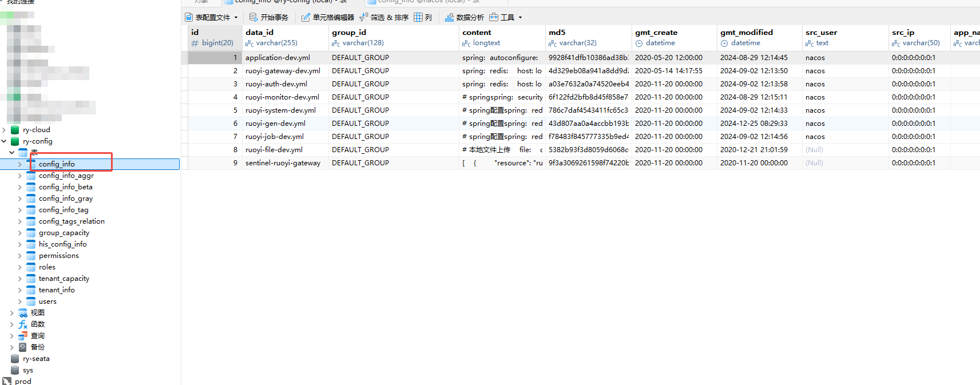The width and height of the screenshot is (980, 385).
Task: Expand the 查询 queries node
Action: pyautogui.click(x=12, y=336)
